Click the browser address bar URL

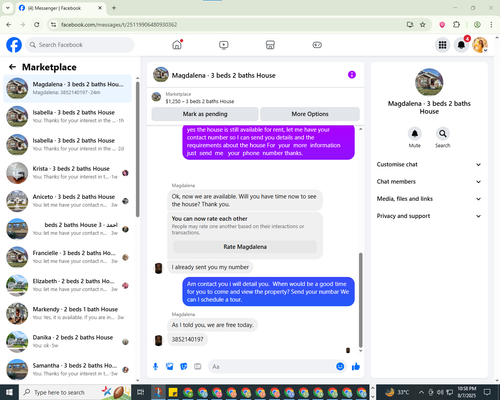click(119, 25)
